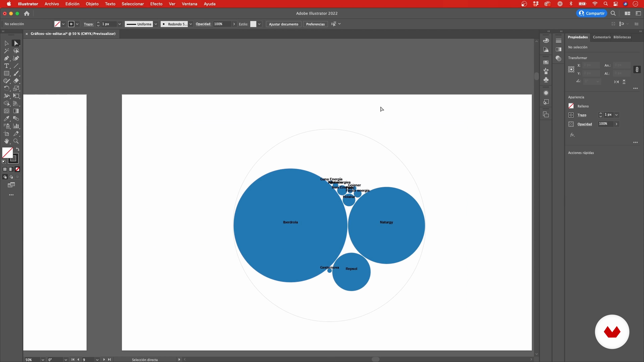Screen dimensions: 644x362
Task: Select the Eyedropper tool
Action: coord(7,119)
